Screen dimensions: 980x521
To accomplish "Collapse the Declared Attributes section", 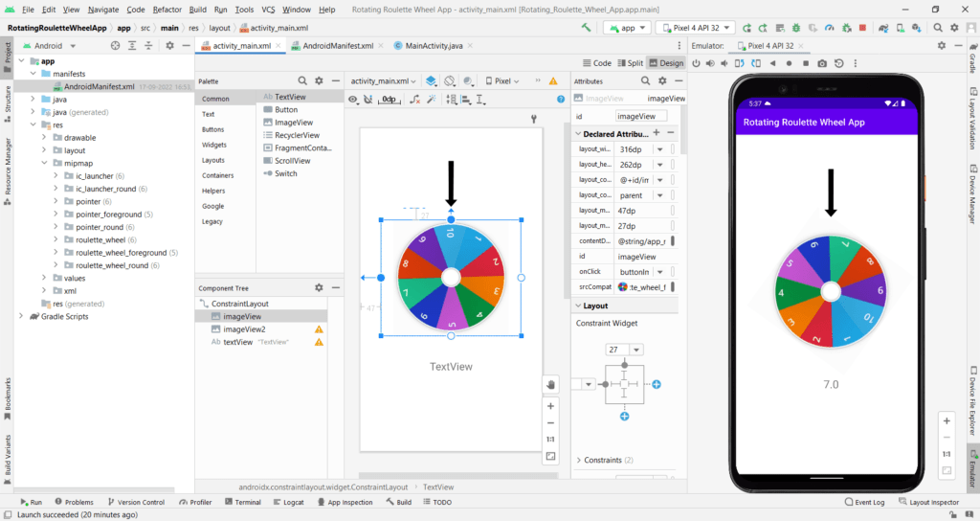I will coord(578,134).
